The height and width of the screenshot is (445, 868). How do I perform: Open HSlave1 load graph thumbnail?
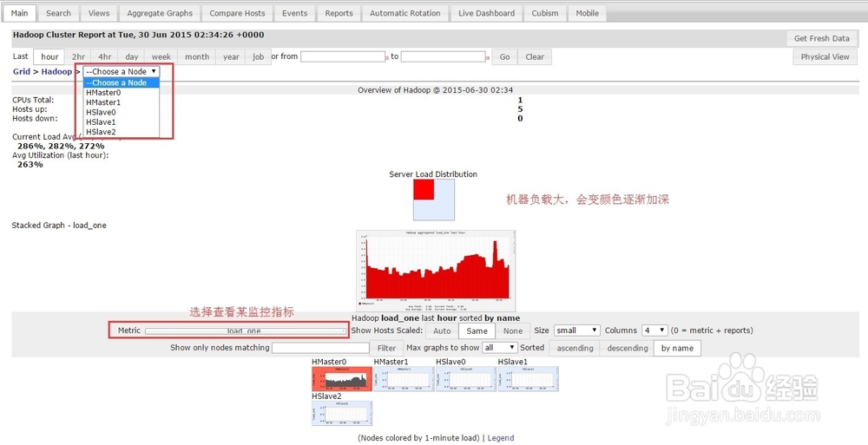(x=528, y=378)
